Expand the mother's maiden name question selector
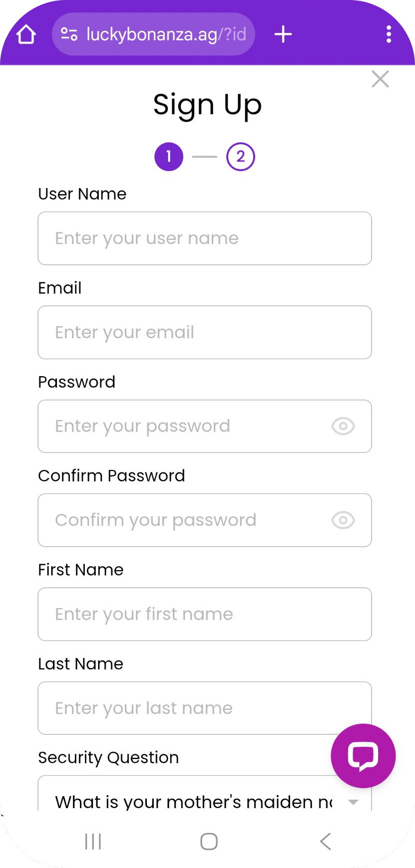The height and width of the screenshot is (868, 415). pos(353,800)
